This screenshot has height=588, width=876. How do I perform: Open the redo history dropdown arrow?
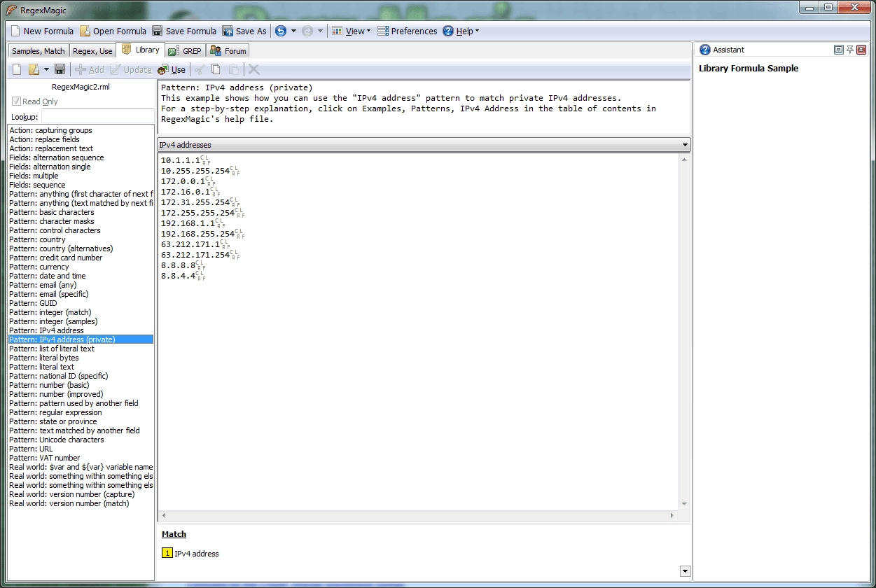(320, 31)
